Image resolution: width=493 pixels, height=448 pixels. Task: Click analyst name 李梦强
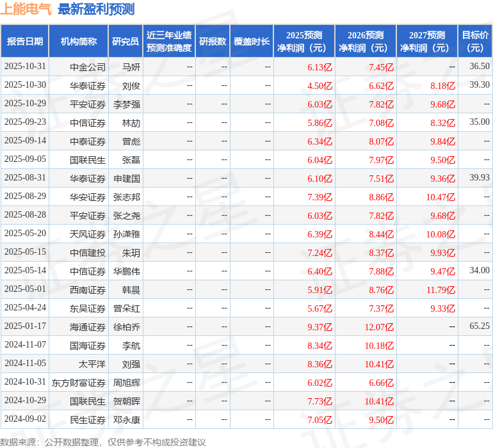[x=127, y=104]
